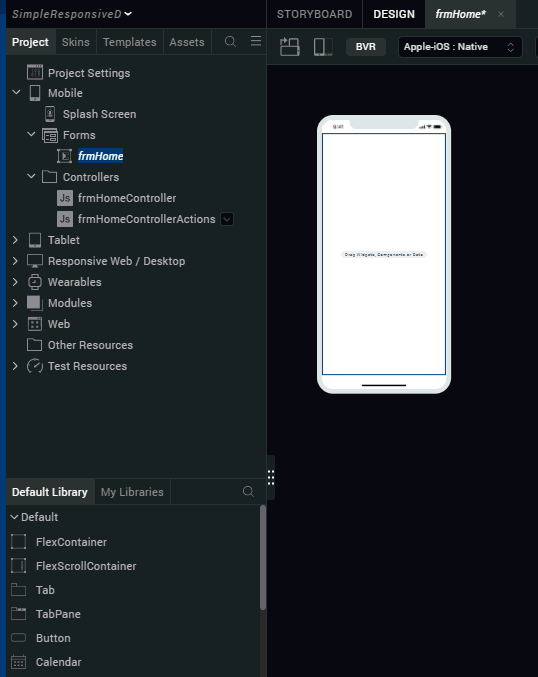Expand the Tablet tree node
Image resolution: width=538 pixels, height=677 pixels.
coord(15,240)
